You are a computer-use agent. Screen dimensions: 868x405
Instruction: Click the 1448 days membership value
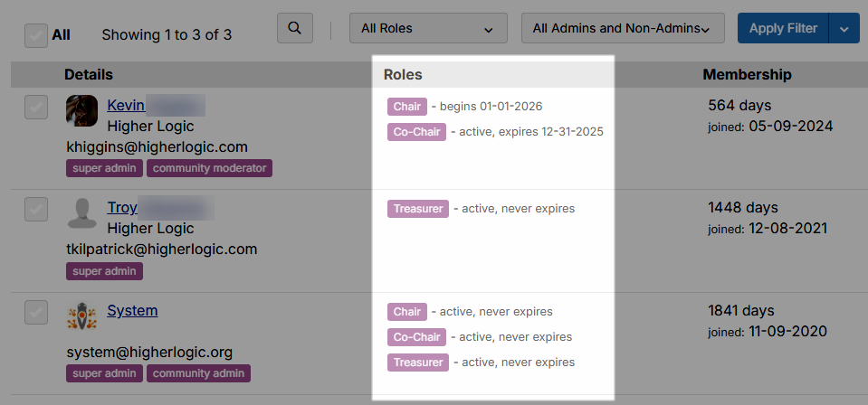coord(743,208)
